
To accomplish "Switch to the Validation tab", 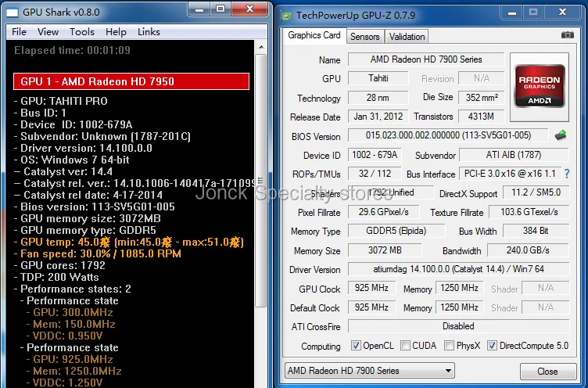I will (x=407, y=37).
